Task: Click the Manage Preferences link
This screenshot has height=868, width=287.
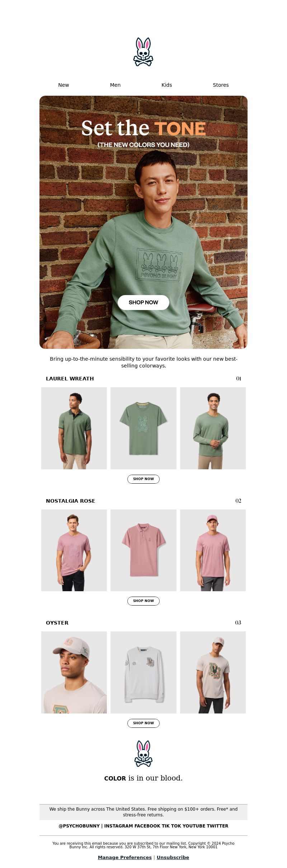Action: click(x=125, y=857)
